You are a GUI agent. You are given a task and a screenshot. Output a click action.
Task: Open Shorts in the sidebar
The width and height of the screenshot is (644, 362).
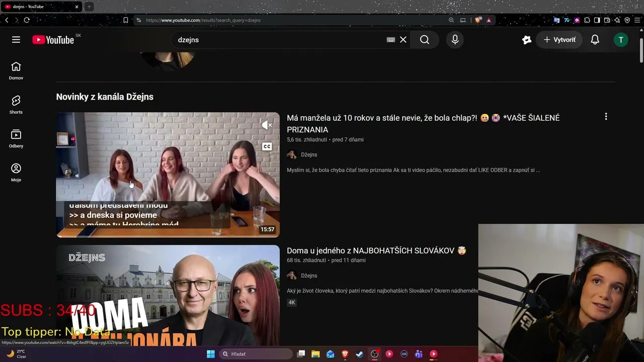16,105
